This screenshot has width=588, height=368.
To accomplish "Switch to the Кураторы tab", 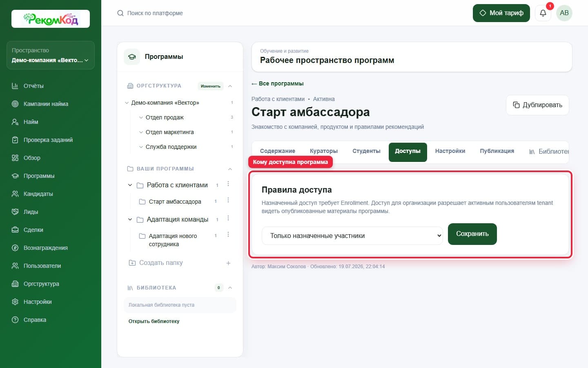I will pyautogui.click(x=324, y=151).
